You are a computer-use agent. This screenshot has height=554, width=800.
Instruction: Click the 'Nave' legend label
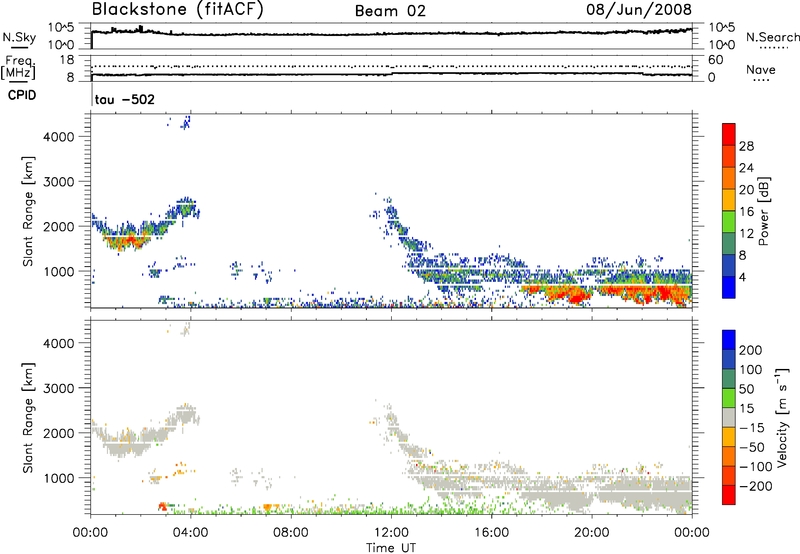761,69
